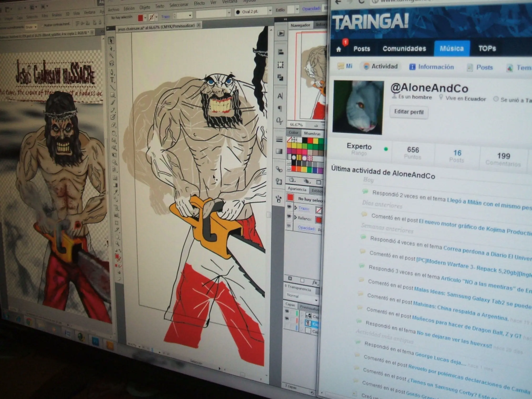532x399 pixels.
Task: Open the Character panel (A) icon
Action: pos(280,96)
